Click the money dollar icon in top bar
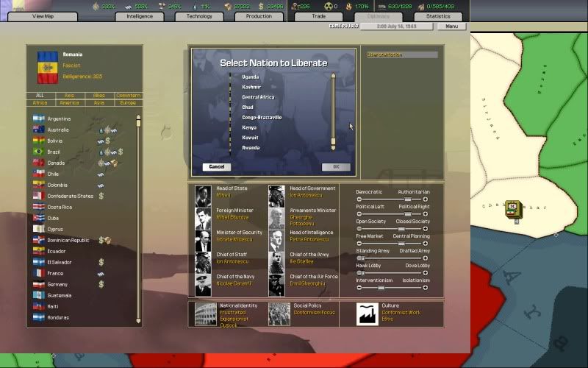 [261, 7]
